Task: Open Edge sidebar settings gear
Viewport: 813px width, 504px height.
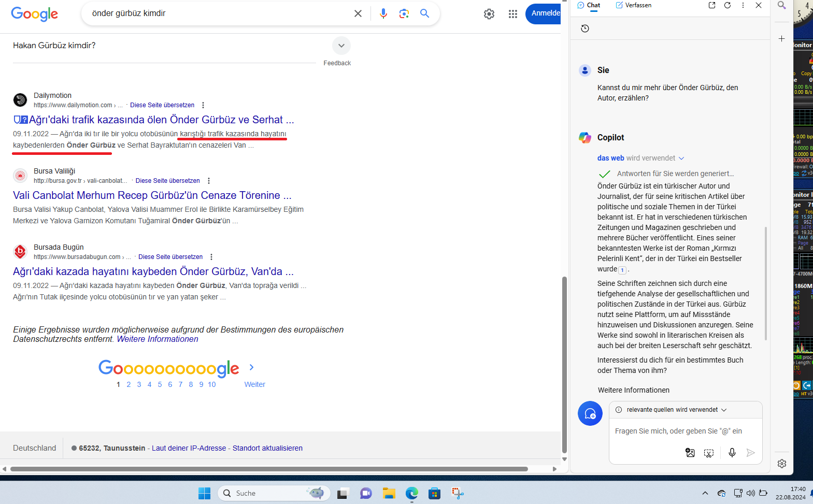Action: tap(782, 464)
